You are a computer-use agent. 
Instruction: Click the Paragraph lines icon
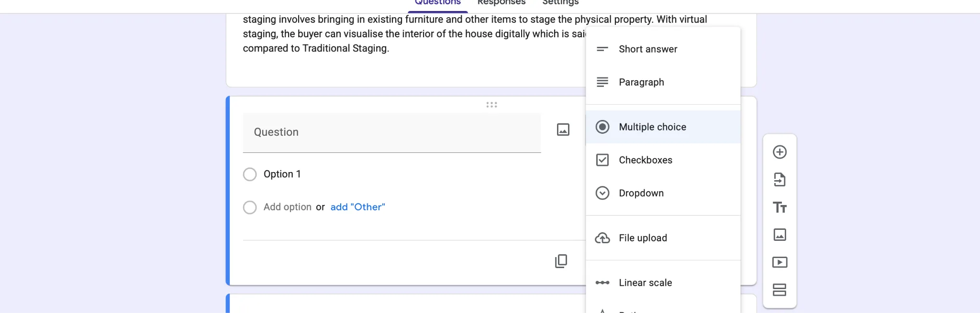tap(602, 82)
